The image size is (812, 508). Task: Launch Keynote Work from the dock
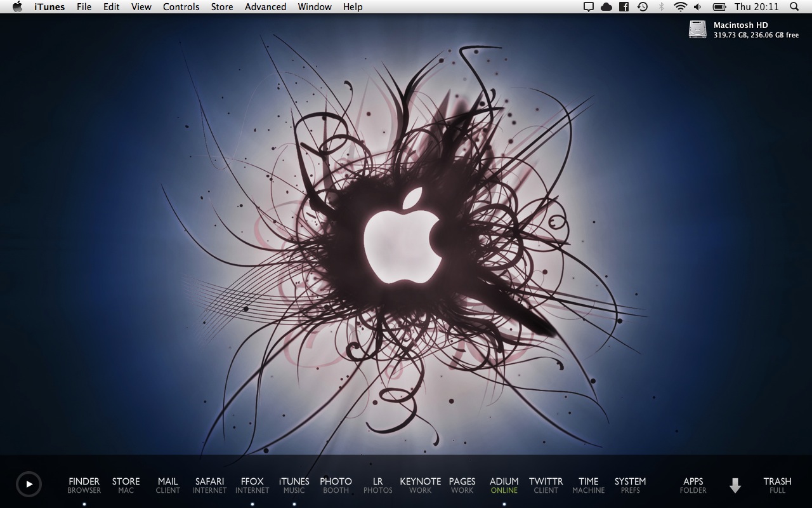[420, 486]
